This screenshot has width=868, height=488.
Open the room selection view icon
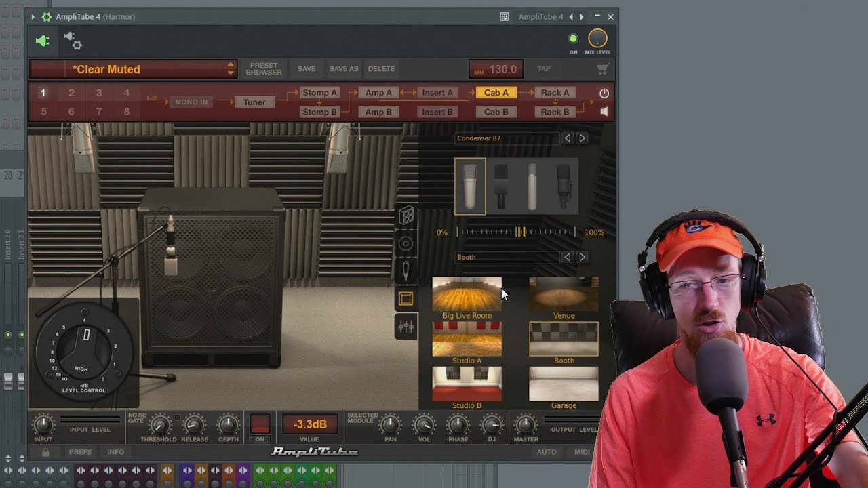(x=406, y=299)
